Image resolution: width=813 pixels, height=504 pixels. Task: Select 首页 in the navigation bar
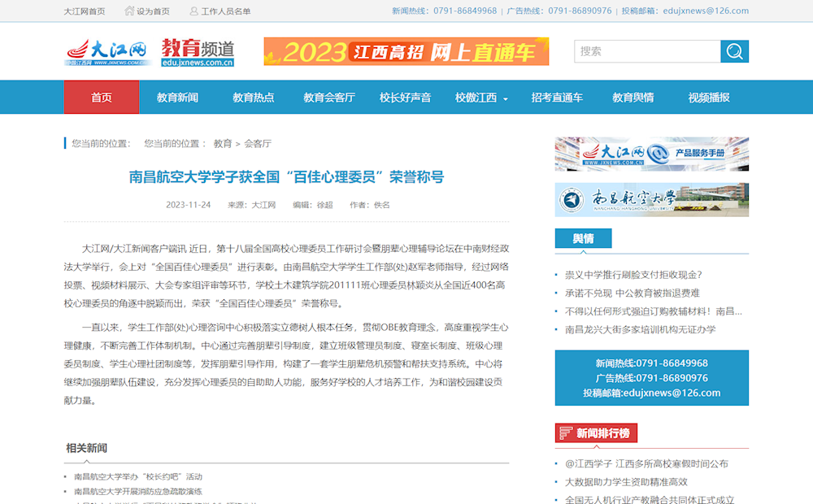(x=102, y=98)
